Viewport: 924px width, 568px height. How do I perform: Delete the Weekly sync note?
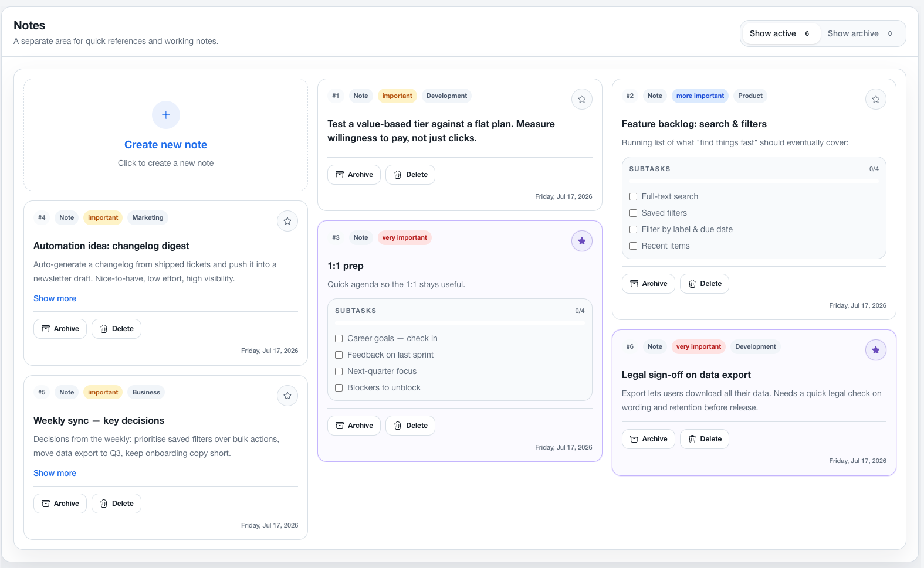pyautogui.click(x=116, y=504)
